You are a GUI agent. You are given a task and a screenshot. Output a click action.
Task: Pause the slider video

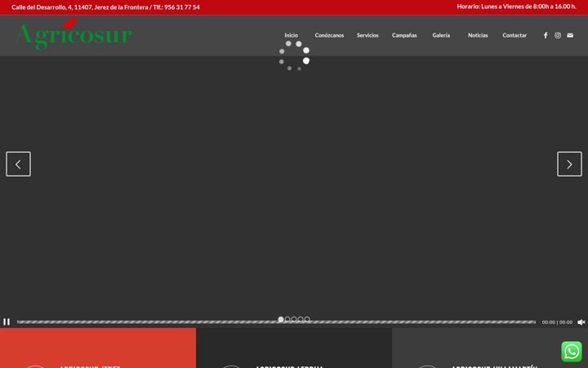coord(7,322)
